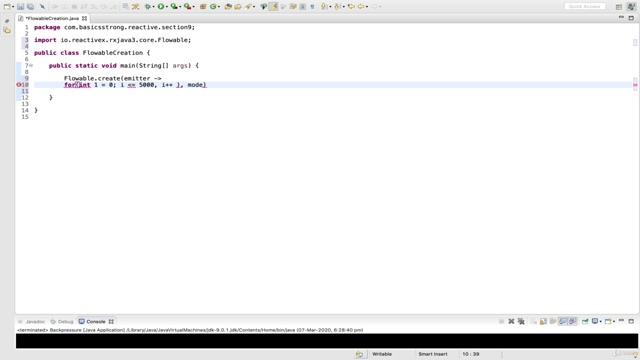Save the current file with the Save icon

20,7
